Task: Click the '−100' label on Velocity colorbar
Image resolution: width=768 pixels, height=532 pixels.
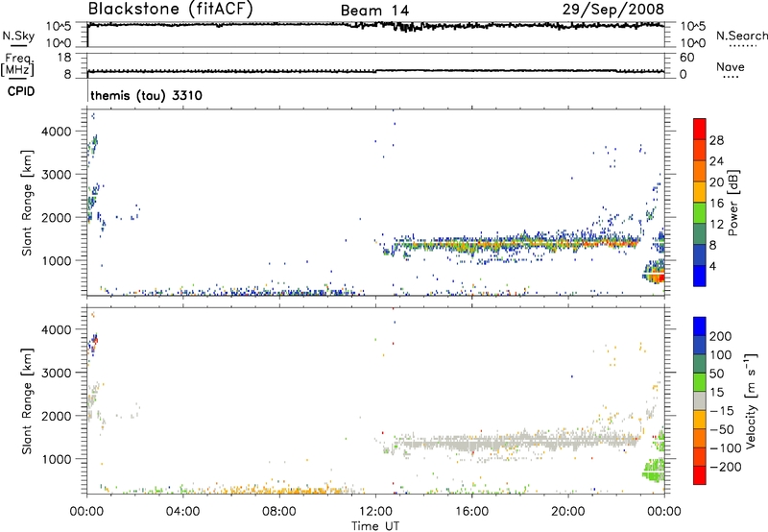Action: [726, 447]
